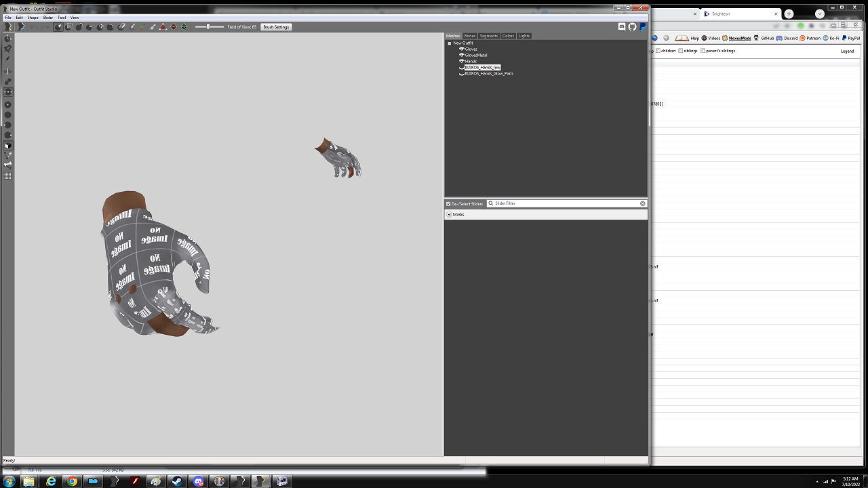The image size is (868, 488).
Task: Open Steam from the taskbar
Action: pyautogui.click(x=177, y=481)
